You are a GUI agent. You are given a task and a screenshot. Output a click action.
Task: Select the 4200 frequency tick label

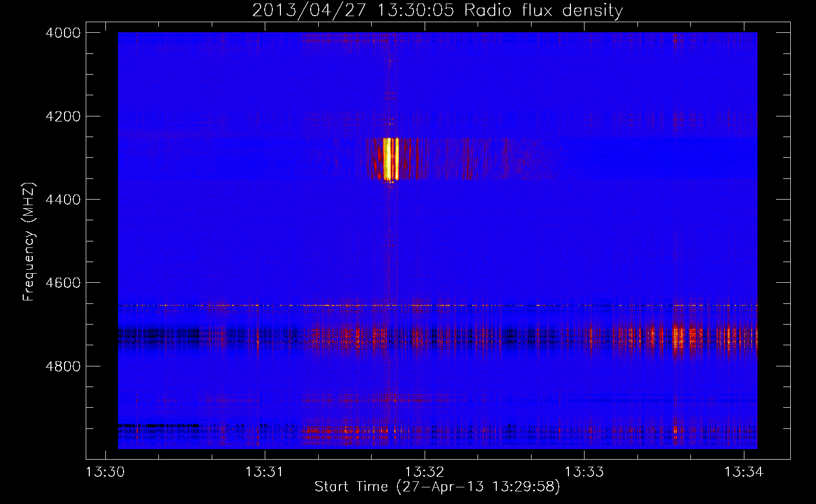point(63,116)
